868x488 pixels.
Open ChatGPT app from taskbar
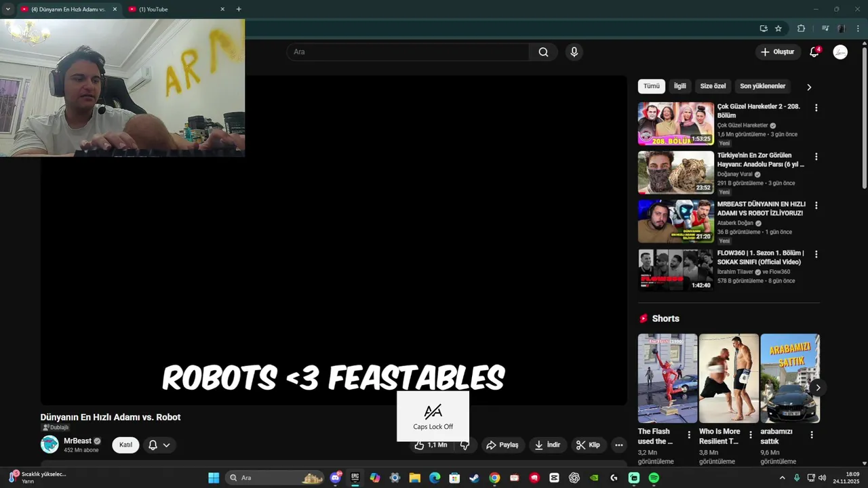pos(574,478)
